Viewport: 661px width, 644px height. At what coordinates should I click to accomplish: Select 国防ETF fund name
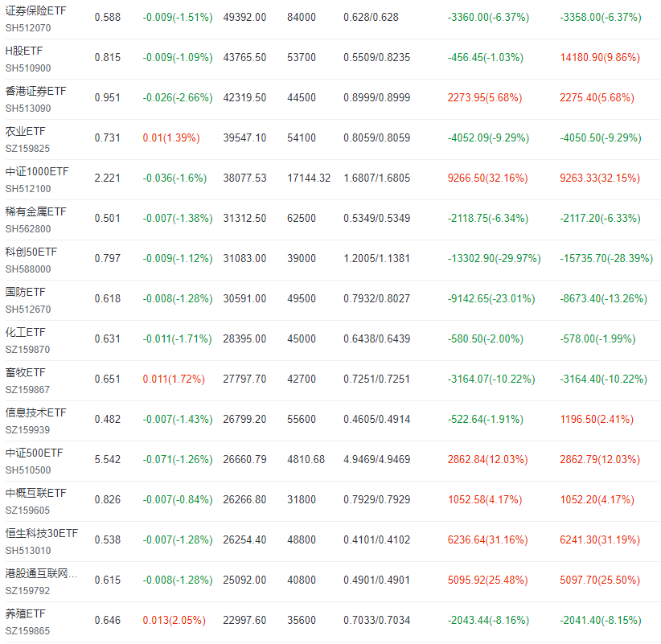(25, 292)
